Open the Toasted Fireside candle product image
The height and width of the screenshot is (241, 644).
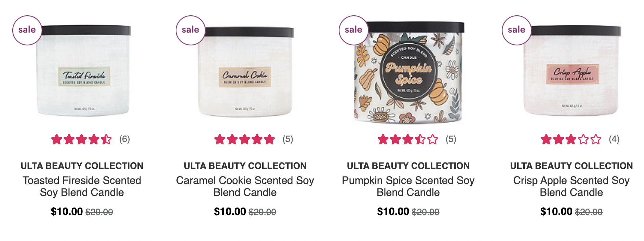coord(83,71)
